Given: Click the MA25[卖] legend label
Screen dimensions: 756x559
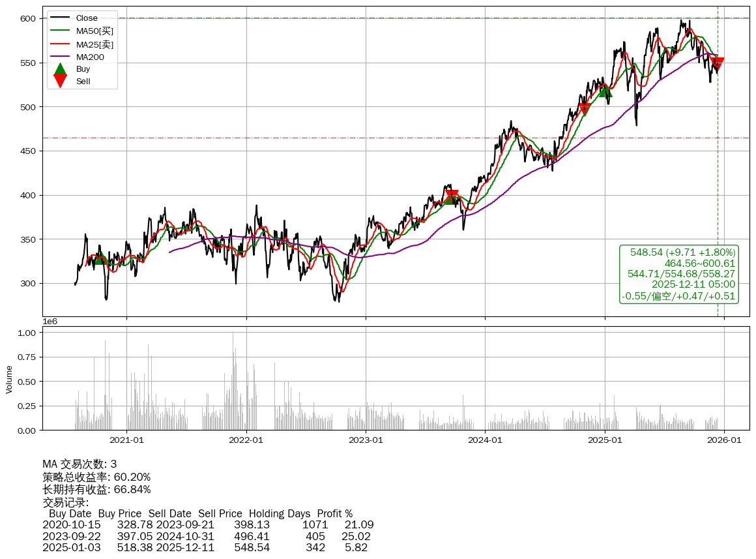Looking at the screenshot, I should [x=94, y=44].
